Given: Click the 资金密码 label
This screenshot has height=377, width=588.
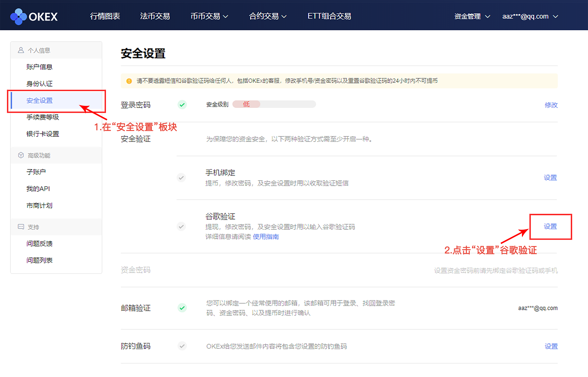Looking at the screenshot, I should tap(136, 270).
